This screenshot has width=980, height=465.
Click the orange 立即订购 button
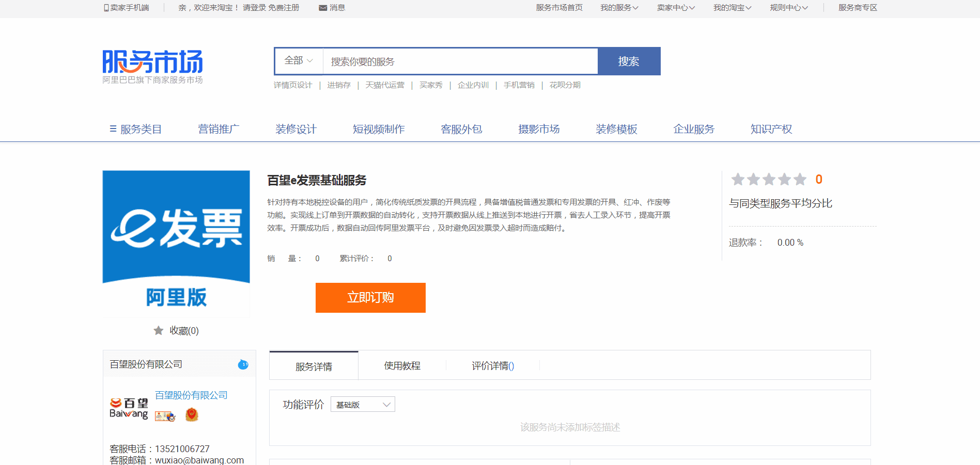pyautogui.click(x=370, y=297)
